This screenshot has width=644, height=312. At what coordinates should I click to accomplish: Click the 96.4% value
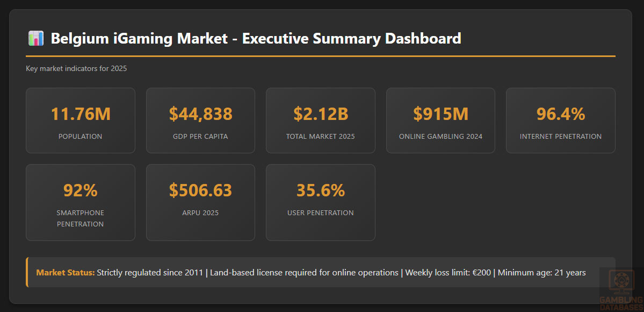pos(560,114)
